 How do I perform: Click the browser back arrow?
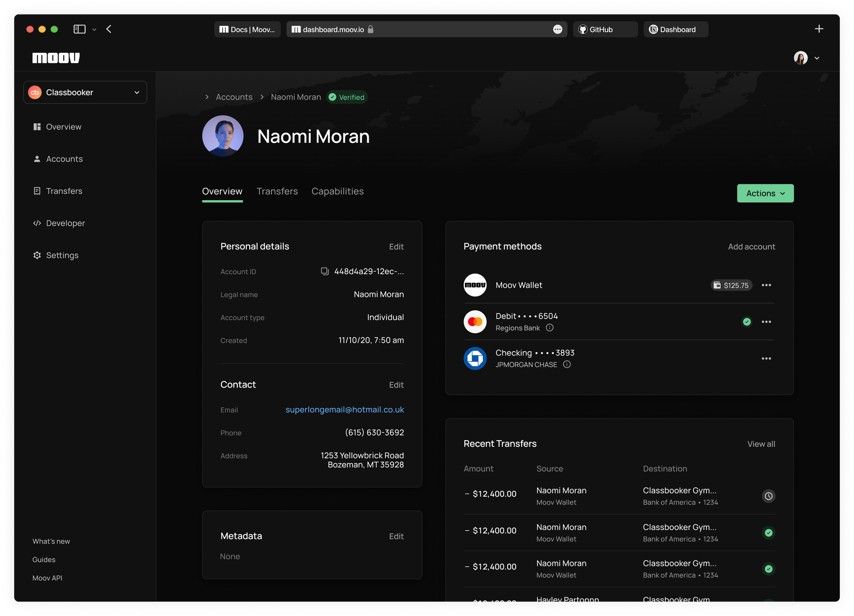(109, 29)
